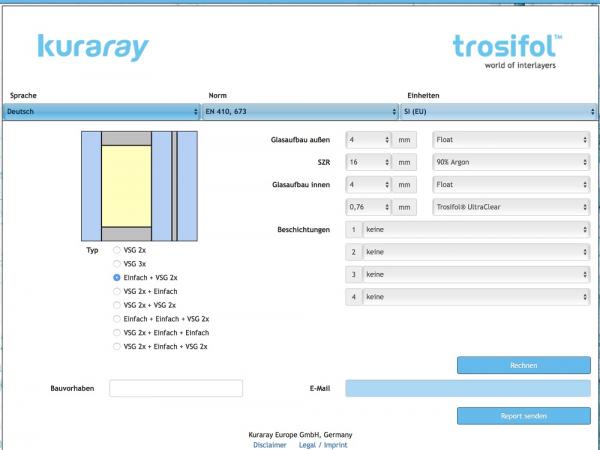Open the Sprache dropdown showing Deutsch
This screenshot has height=450, width=600.
pos(102,112)
